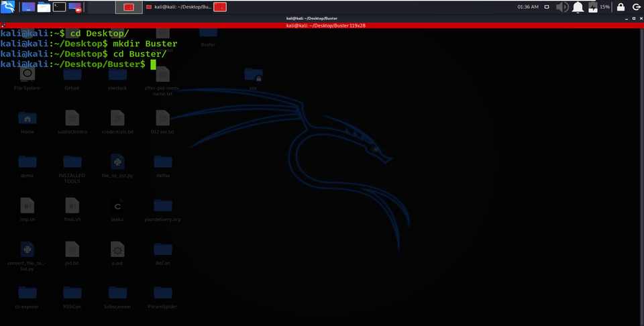The height and width of the screenshot is (326, 644).
Task: Open the screen recorder launcher
Action: pyautogui.click(x=74, y=7)
